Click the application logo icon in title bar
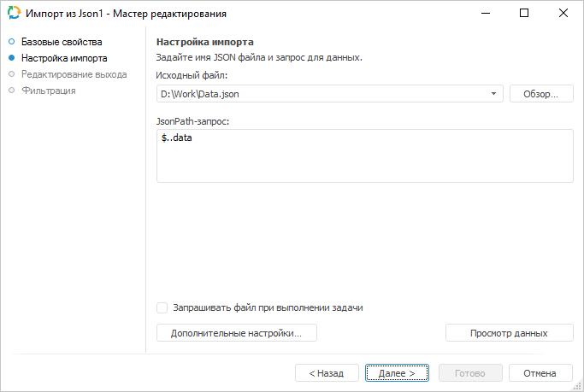584x392 pixels. coord(14,14)
